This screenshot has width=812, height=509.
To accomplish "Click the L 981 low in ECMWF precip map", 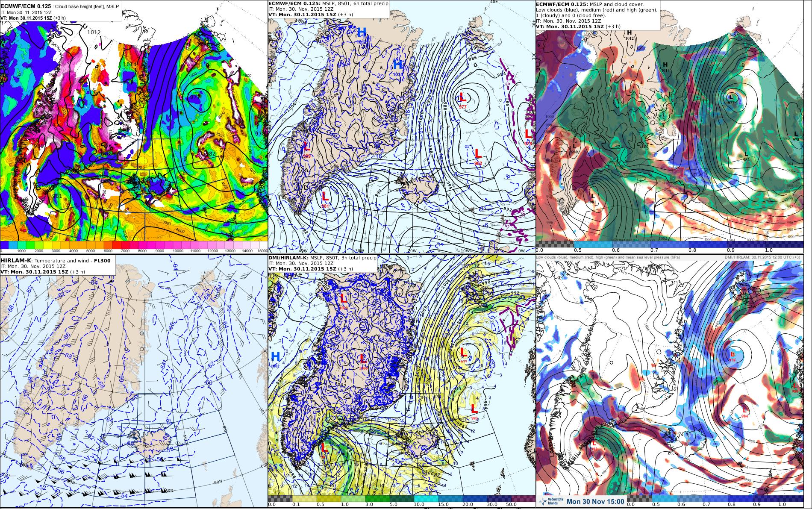I will point(325,199).
